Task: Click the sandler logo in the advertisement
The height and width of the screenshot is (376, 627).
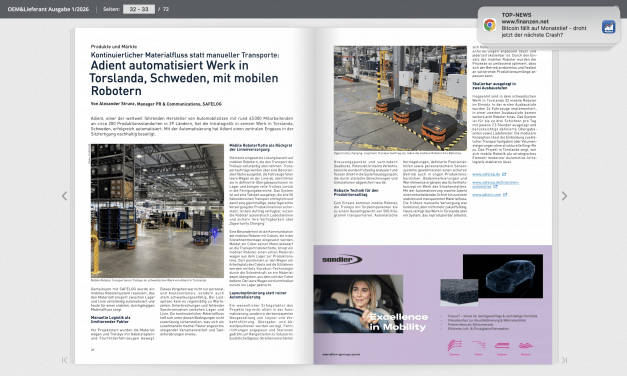Action: pyautogui.click(x=342, y=260)
